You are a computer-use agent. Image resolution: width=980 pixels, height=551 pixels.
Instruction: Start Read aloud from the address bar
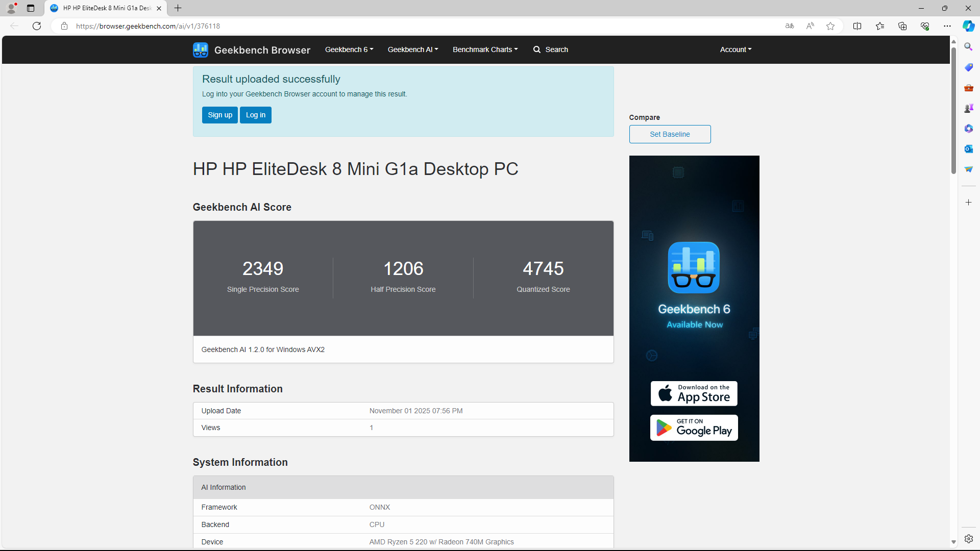810,26
